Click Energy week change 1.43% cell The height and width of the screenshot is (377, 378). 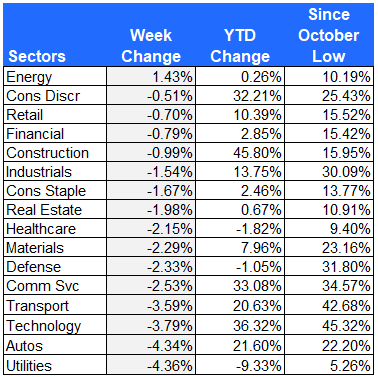[151, 77]
